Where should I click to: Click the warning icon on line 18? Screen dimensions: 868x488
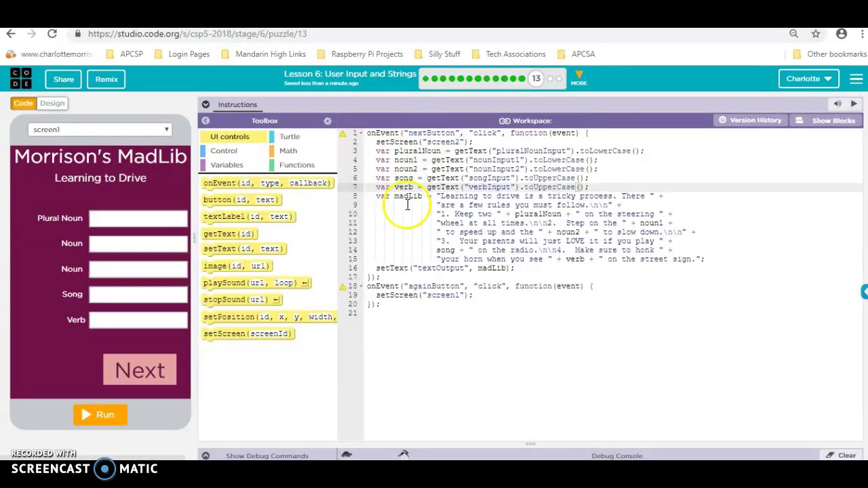pyautogui.click(x=342, y=286)
